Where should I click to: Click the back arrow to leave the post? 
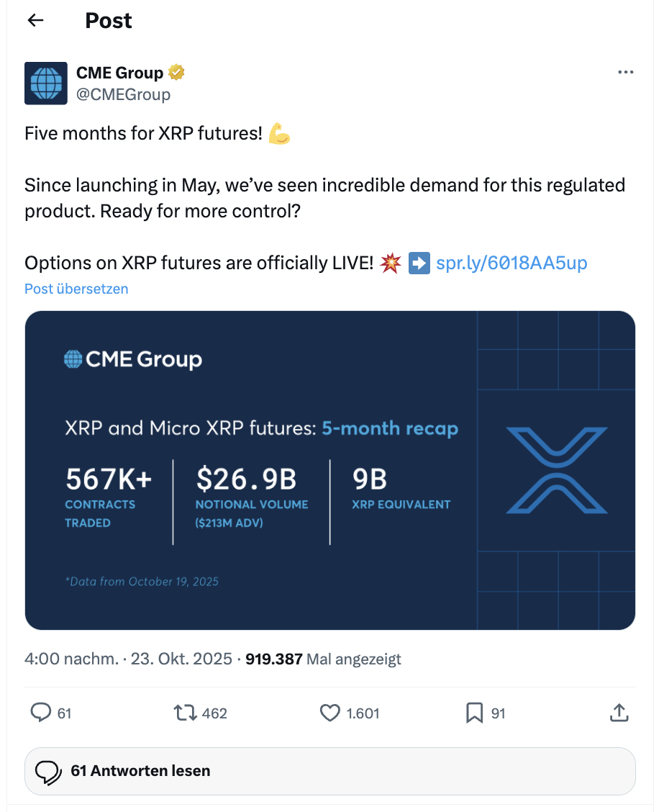[35, 20]
